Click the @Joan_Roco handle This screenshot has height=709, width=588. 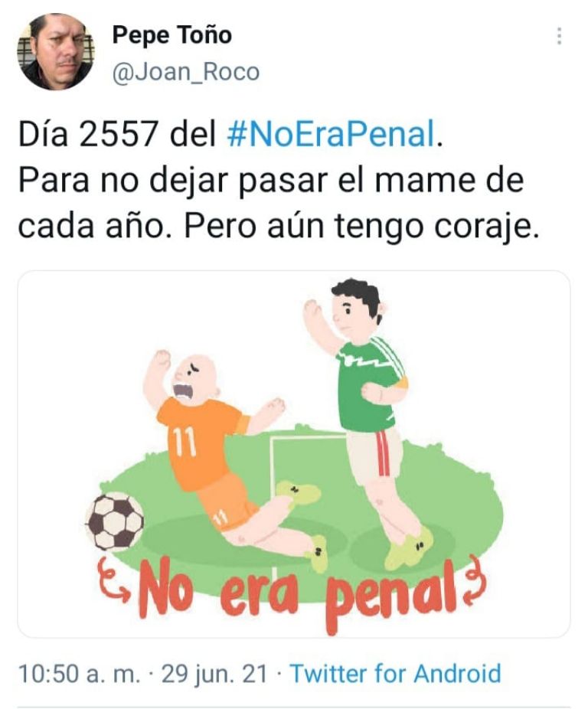[x=185, y=72]
